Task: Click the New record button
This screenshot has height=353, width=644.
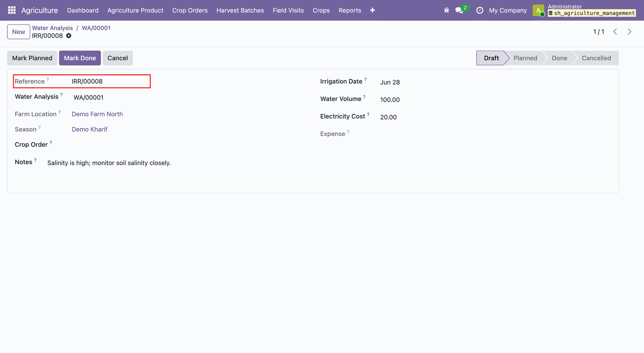Action: click(x=18, y=32)
